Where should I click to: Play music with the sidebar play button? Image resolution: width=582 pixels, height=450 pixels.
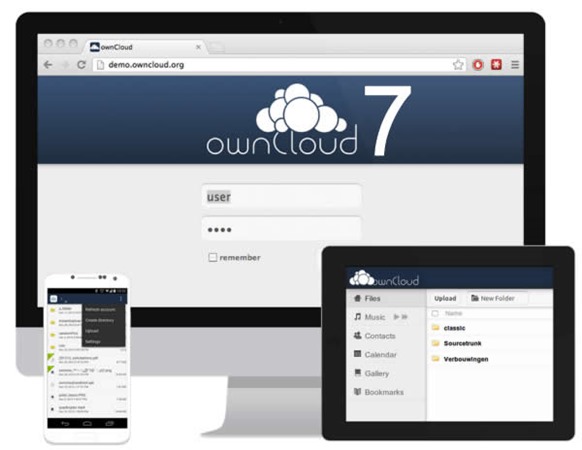(x=396, y=317)
